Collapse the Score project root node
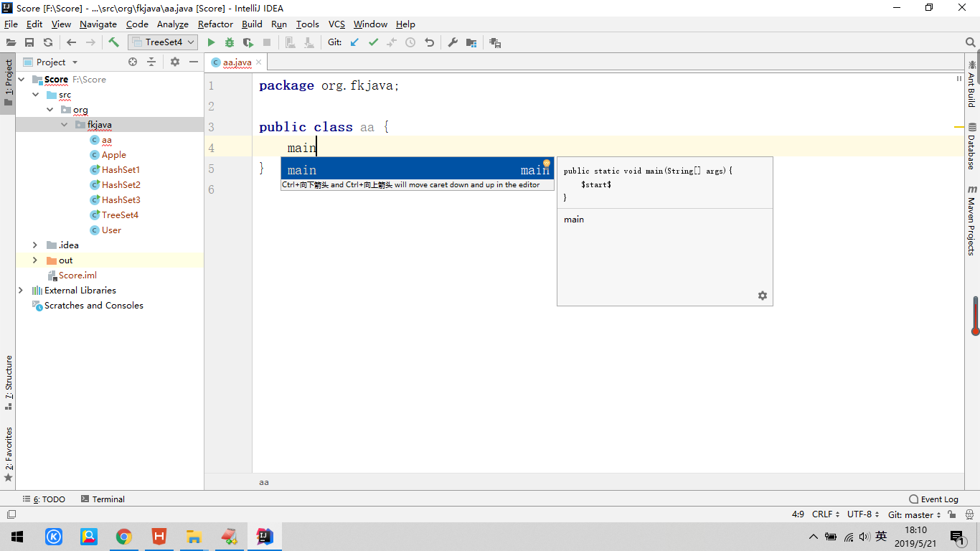The image size is (980, 551). pos(21,80)
